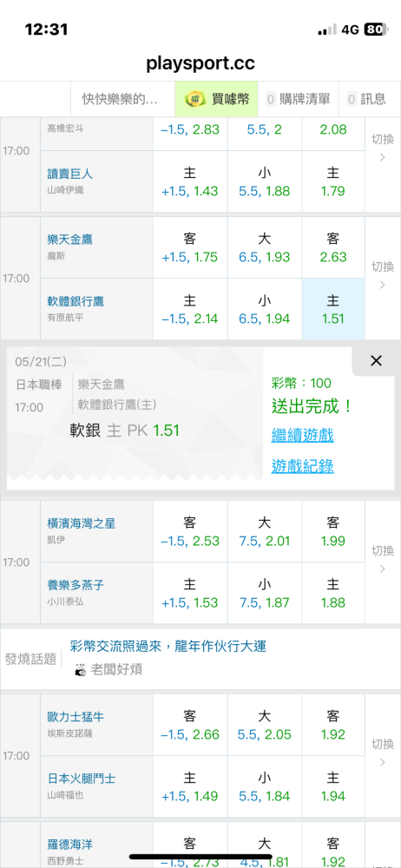The height and width of the screenshot is (868, 401).
Task: Click the coin icon next to 買噱幣
Action: tap(195, 100)
